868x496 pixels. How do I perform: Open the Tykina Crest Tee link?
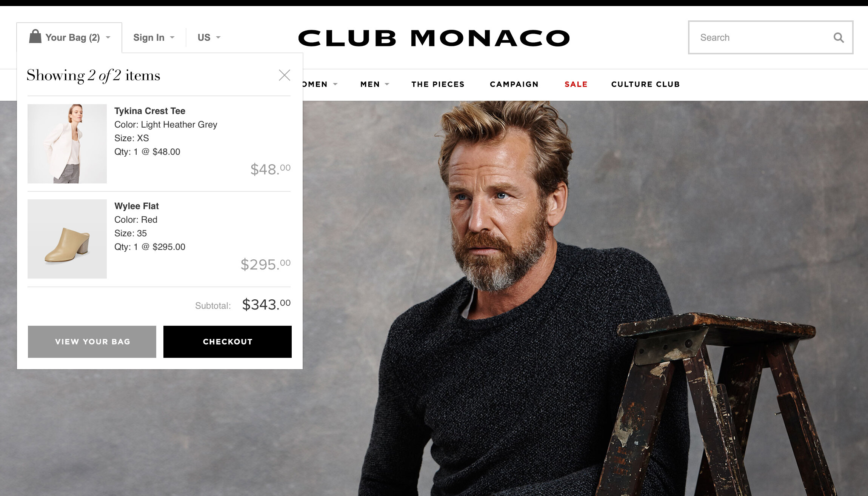tap(150, 111)
